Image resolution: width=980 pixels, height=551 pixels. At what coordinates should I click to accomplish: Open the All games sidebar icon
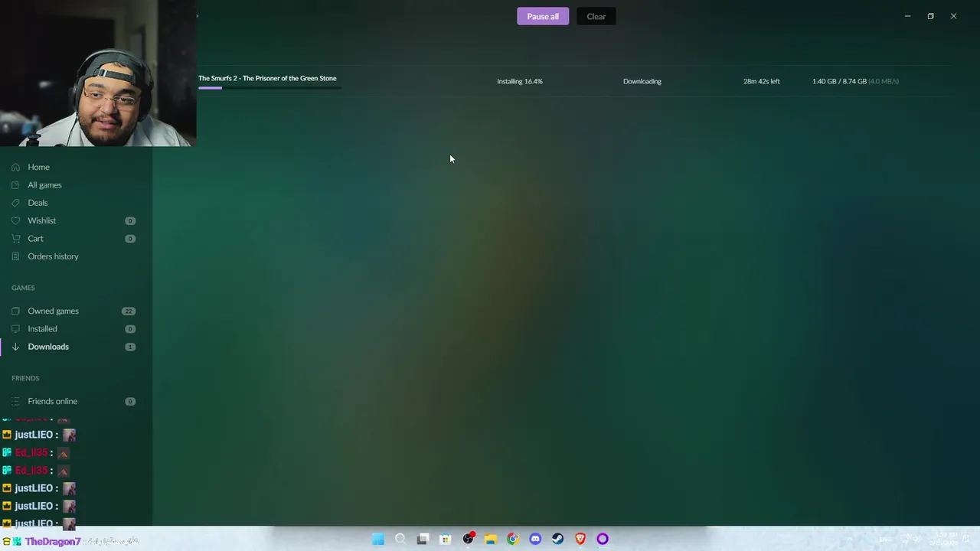[x=15, y=184]
